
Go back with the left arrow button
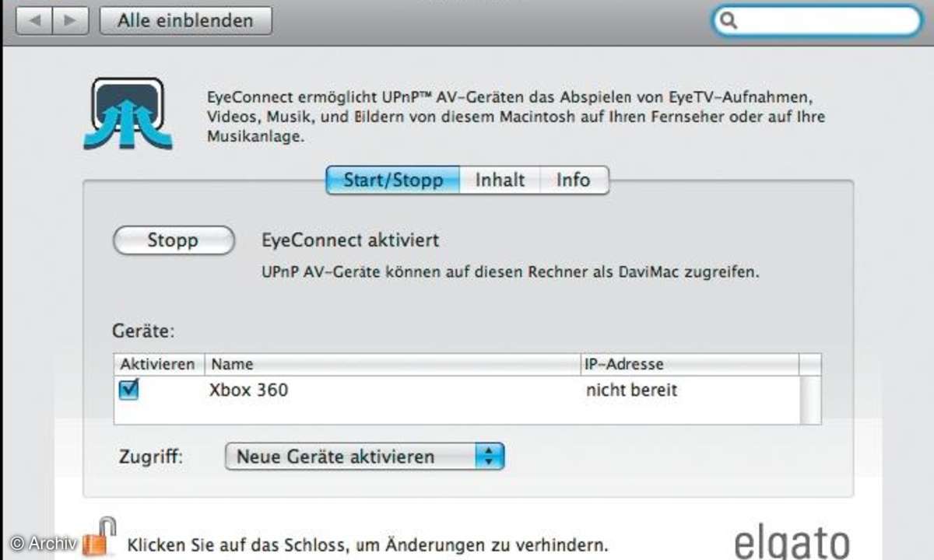(x=33, y=21)
